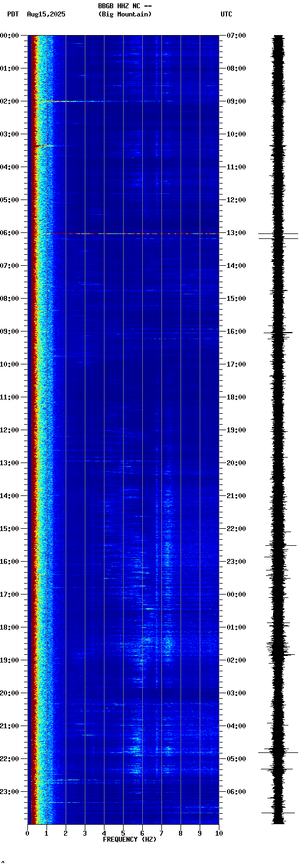Click the 23:00 UTC label on the right
Image resolution: width=302 pixels, height=868 pixels.
[236, 562]
